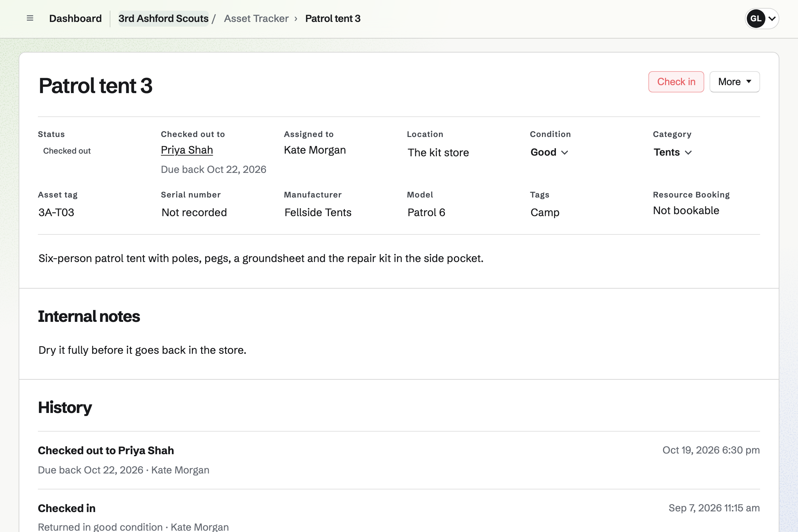Viewport: 798px width, 532px height.
Task: Change the Tents category dropdown
Action: (672, 152)
